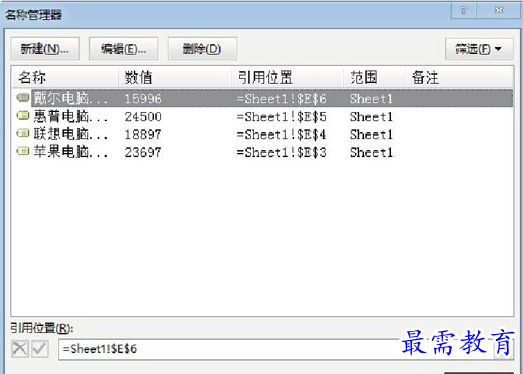The image size is (523, 374).
Task: Click the reference =Sheet1!$E$4
Action: pos(281,134)
